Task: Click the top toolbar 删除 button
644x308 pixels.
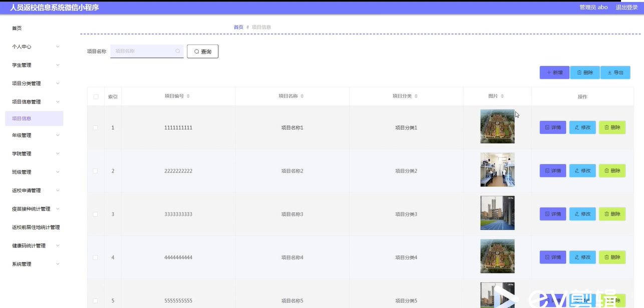Action: click(585, 72)
